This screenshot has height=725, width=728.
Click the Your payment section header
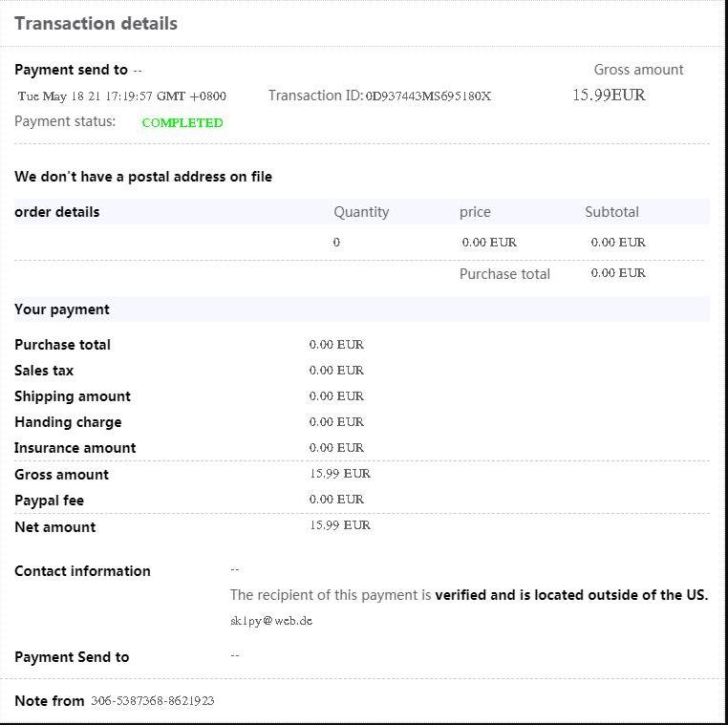pos(62,309)
